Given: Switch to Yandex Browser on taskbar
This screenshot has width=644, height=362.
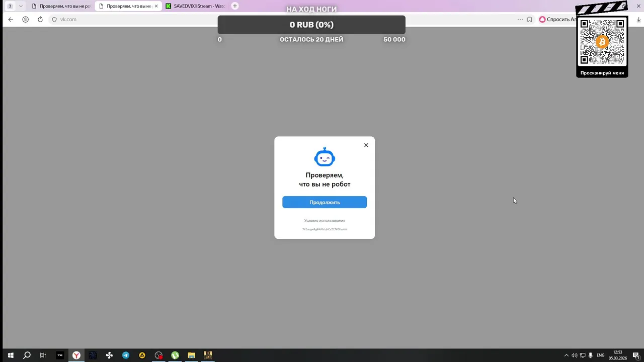Looking at the screenshot, I should click(76, 355).
